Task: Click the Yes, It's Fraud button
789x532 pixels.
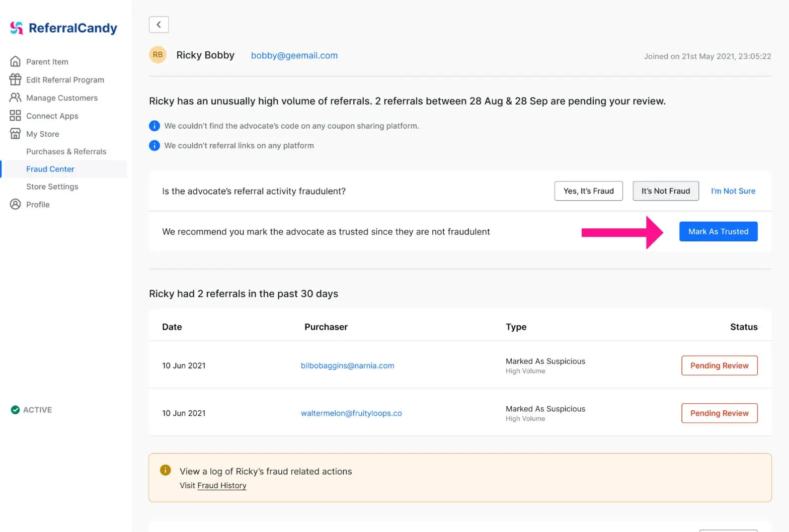Action: point(589,191)
